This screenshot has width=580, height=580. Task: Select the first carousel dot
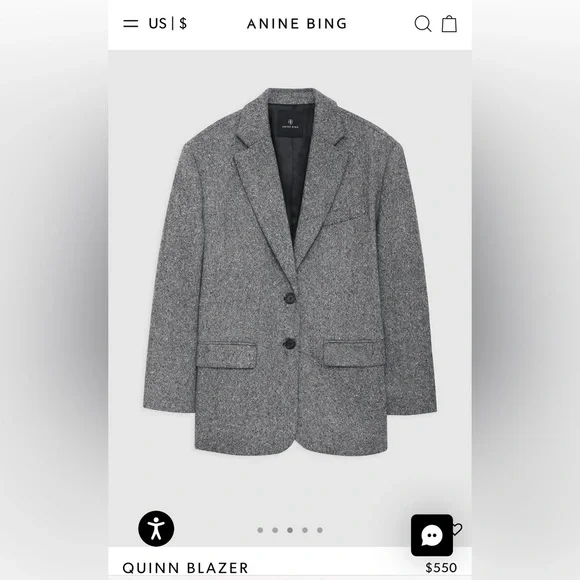[260, 530]
